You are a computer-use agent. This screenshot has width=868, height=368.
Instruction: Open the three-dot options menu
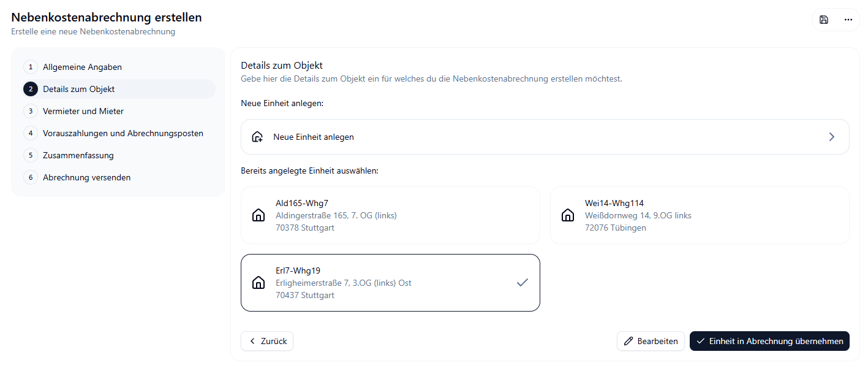[x=848, y=20]
